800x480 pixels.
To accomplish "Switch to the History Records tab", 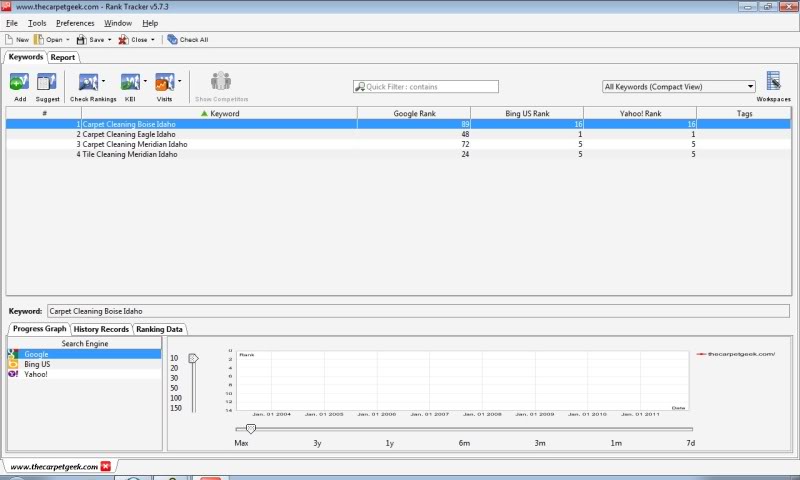I will [x=101, y=329].
